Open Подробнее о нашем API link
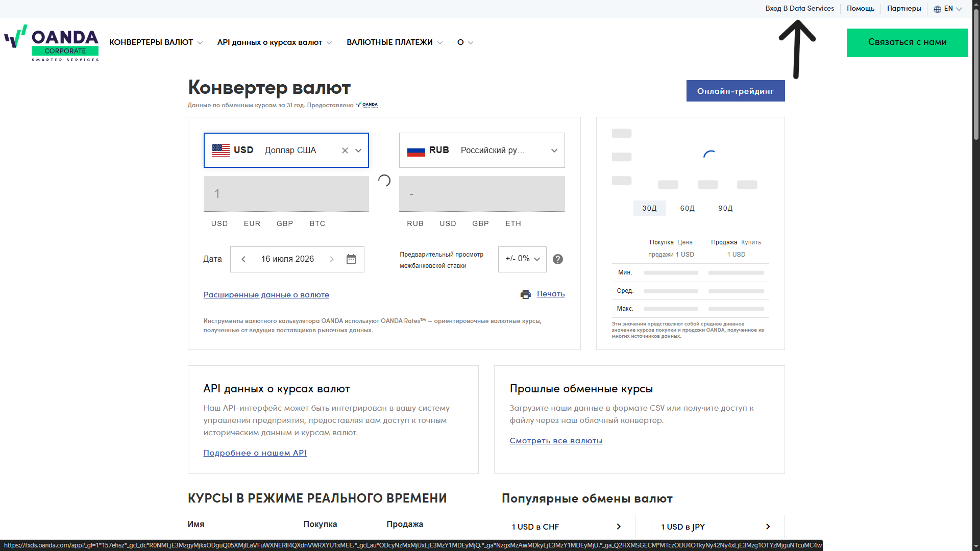The image size is (980, 551). 255,453
